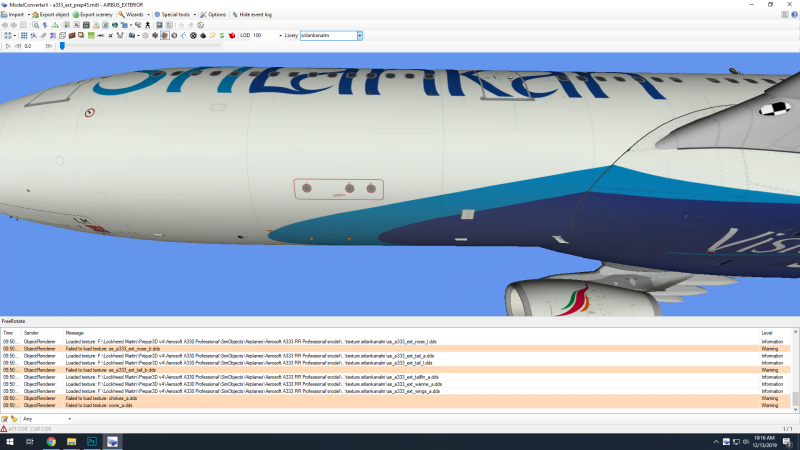This screenshot has height=450, width=800.
Task: Click the red warning triangle status icon
Action: point(4,429)
